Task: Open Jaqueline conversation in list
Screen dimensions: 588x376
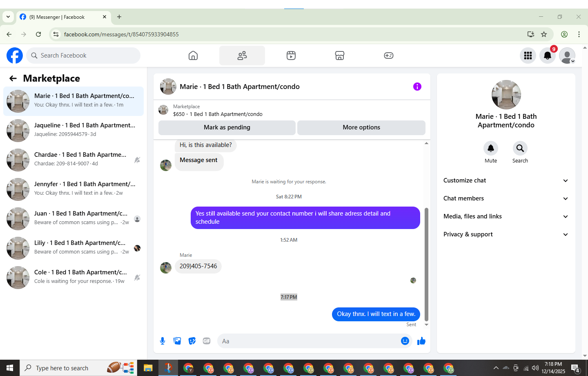Action: tap(73, 130)
